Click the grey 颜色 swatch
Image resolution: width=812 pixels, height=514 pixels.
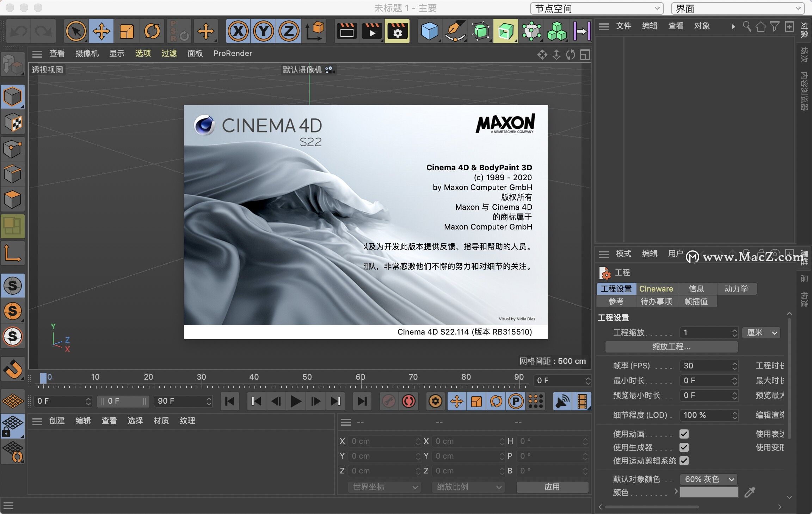[709, 492]
